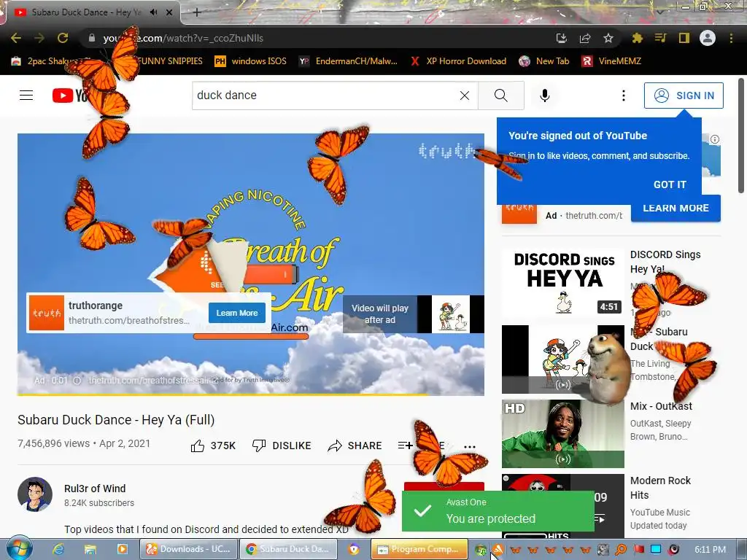Clear the YouTube search text

465,96
